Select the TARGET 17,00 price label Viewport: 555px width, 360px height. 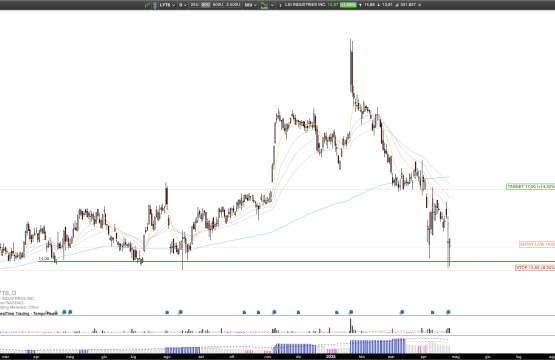(531, 186)
